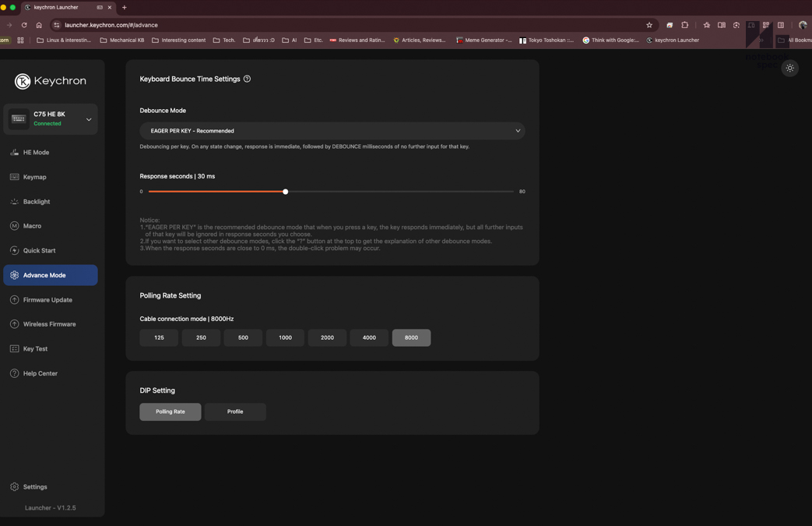Open the Keymap page in the sidebar
The height and width of the screenshot is (526, 812).
[x=34, y=177]
